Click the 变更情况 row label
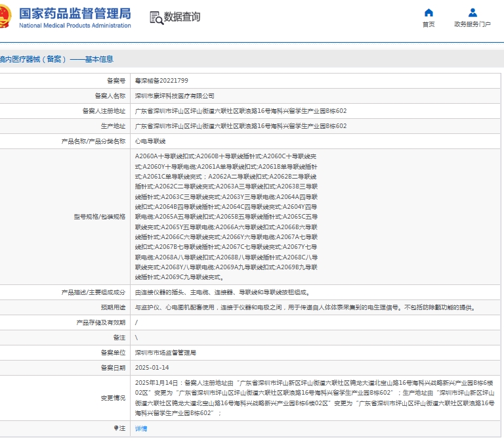504x442 pixels. (113, 398)
